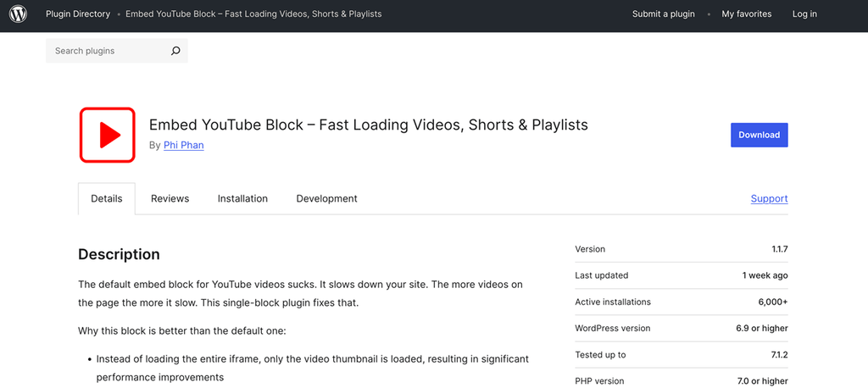
Task: Click PHP version value 7.0 or higher
Action: pyautogui.click(x=762, y=381)
